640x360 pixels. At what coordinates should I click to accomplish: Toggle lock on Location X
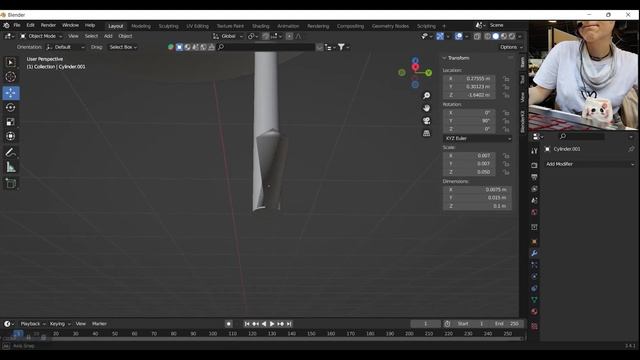coord(506,78)
